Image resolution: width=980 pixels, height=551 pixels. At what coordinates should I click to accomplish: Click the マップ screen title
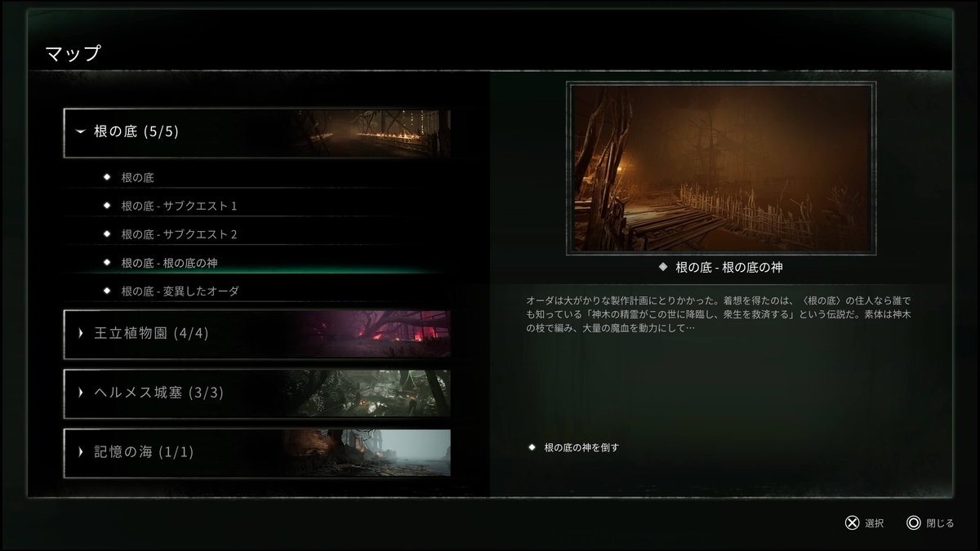tap(73, 54)
